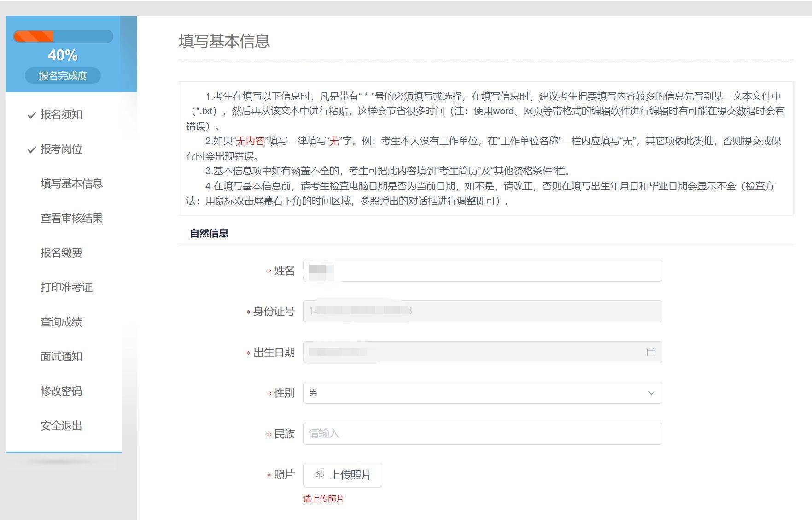
Task: Click the calendar icon in 出生日期 field
Action: click(x=651, y=352)
